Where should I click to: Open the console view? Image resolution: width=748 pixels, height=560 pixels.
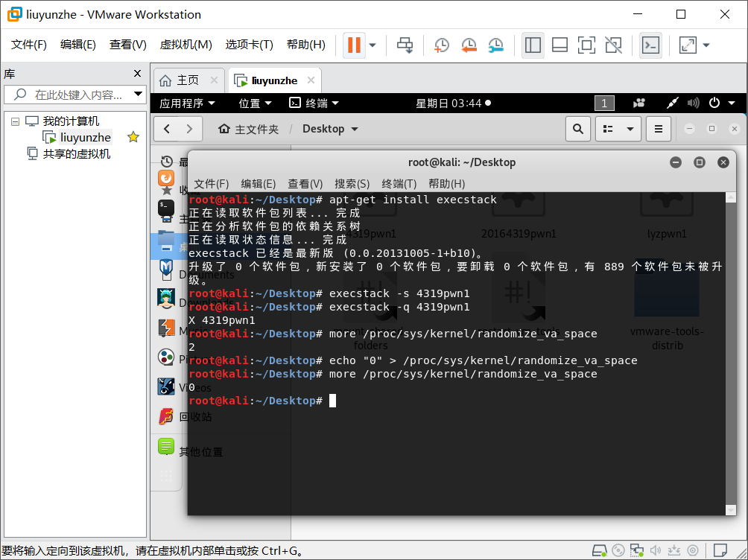click(x=650, y=45)
